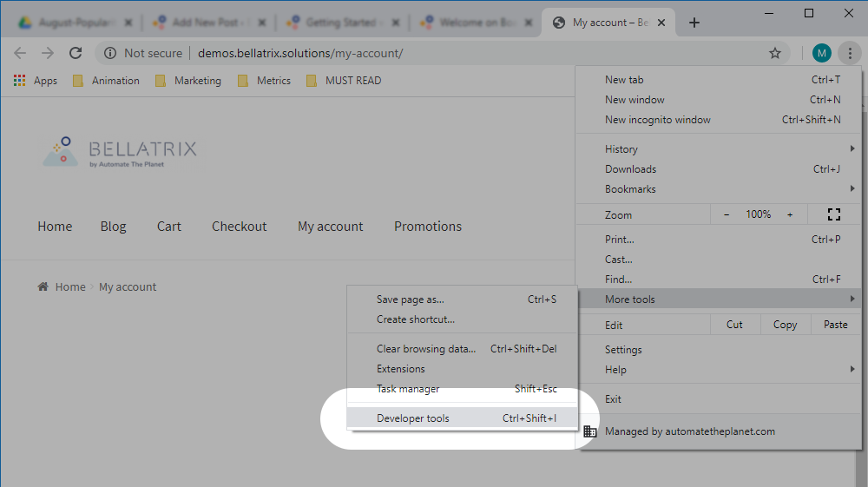Go to Home in the site navigation
The width and height of the screenshot is (868, 487).
point(55,227)
